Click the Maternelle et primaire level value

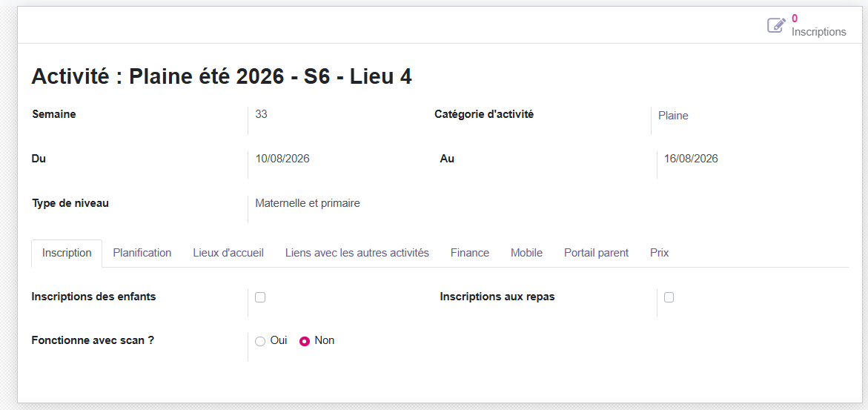[308, 203]
